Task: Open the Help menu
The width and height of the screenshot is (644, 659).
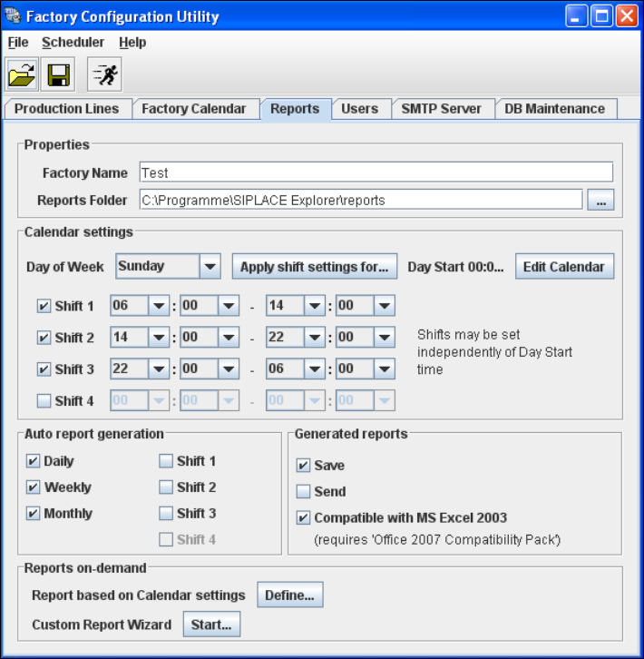Action: click(132, 43)
